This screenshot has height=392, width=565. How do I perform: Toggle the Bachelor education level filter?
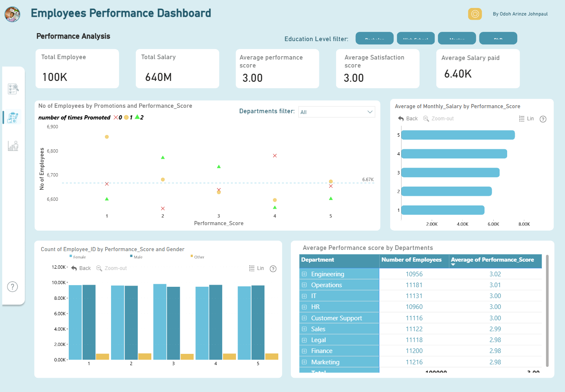[x=374, y=38]
